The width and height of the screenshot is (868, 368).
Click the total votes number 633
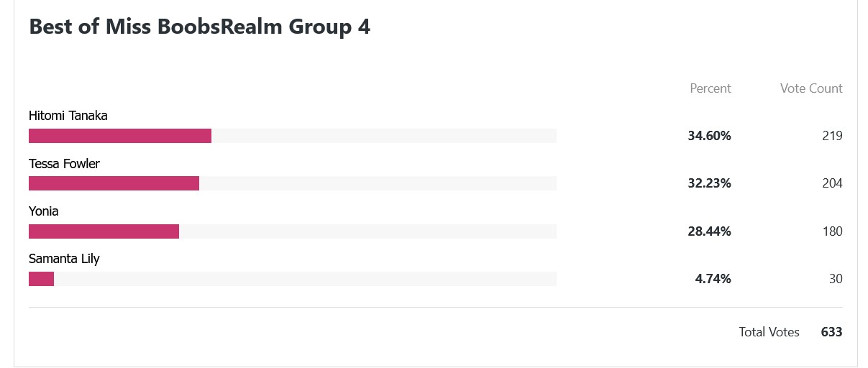[x=832, y=332]
